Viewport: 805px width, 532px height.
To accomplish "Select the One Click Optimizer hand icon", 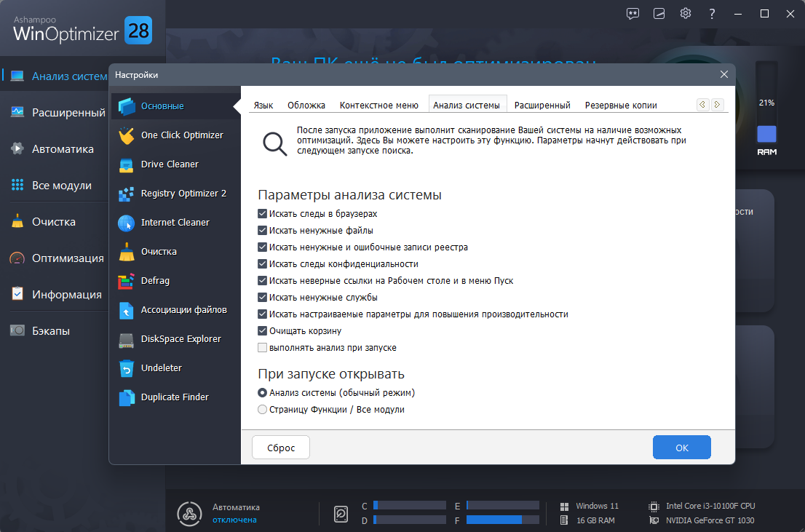I will coord(127,135).
